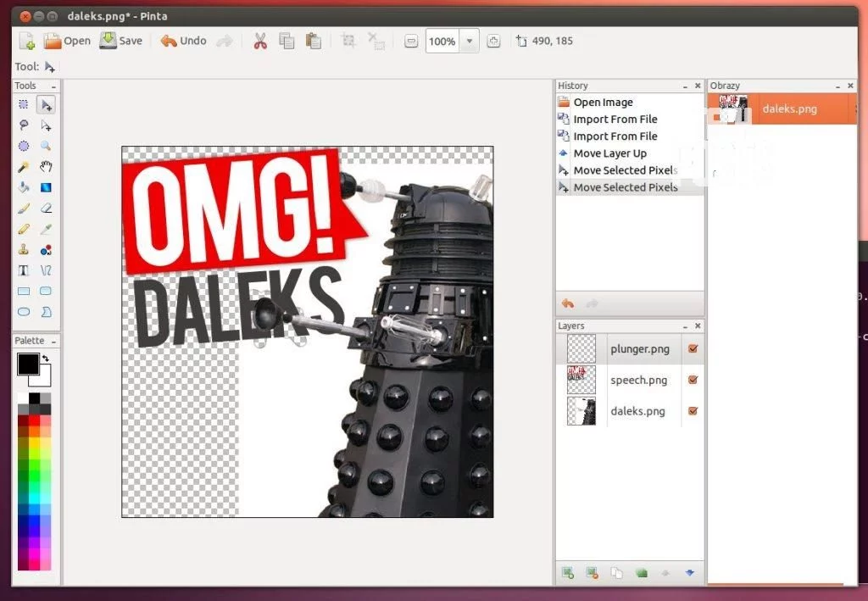Select the Ellipse Select tool
Image resolution: width=868 pixels, height=601 pixels.
pos(23,146)
